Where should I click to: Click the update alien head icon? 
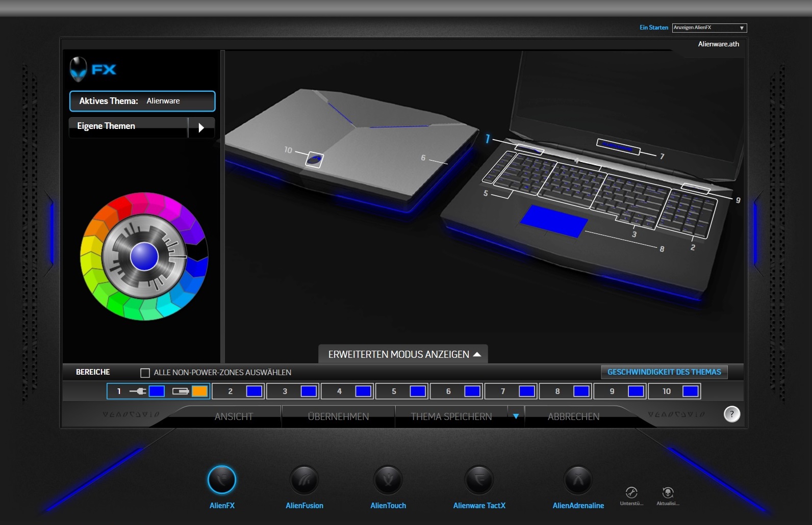(668, 492)
